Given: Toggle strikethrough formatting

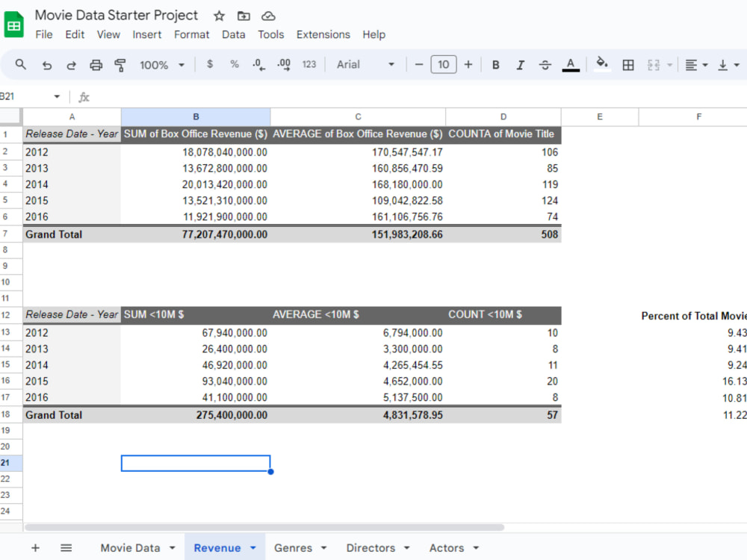Looking at the screenshot, I should [x=545, y=65].
